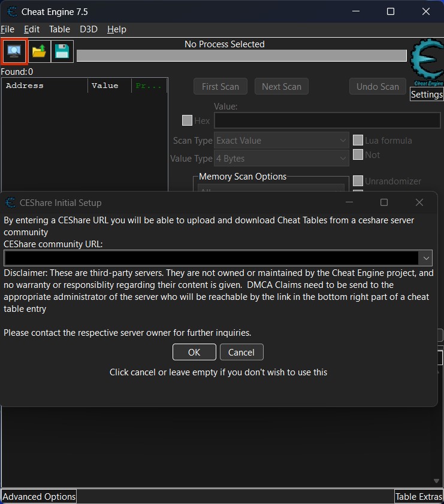The width and height of the screenshot is (444, 504).
Task: Open the Scan Type Exact Value dropdown
Action: [282, 141]
